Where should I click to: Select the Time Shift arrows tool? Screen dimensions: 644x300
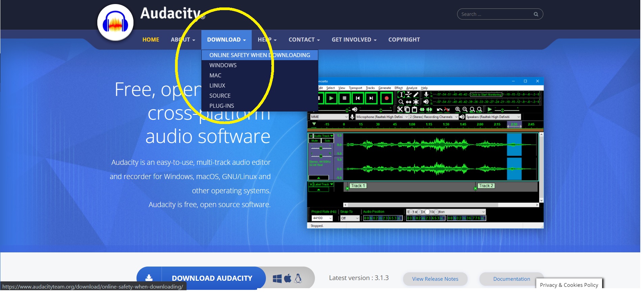point(409,102)
